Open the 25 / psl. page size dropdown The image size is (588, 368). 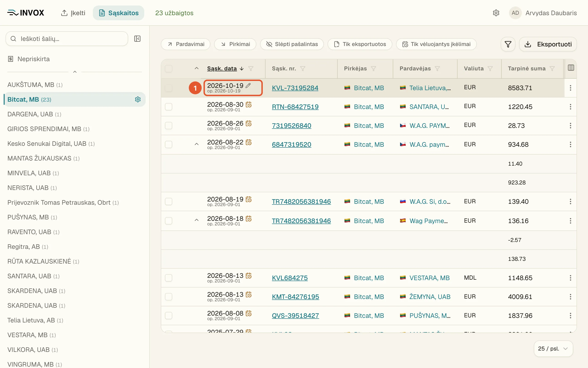553,348
